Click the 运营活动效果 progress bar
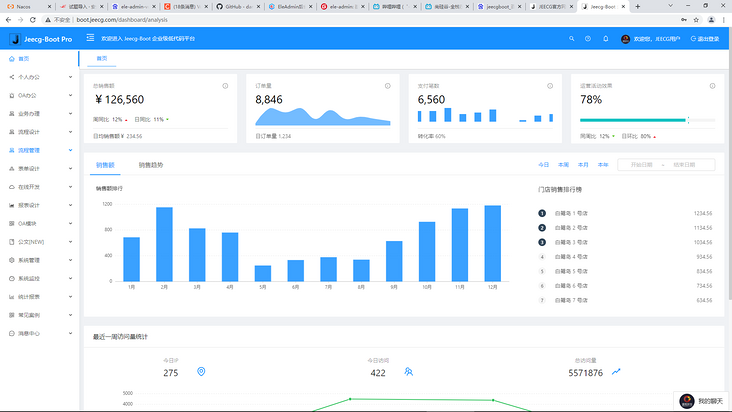Image resolution: width=732 pixels, height=412 pixels. pos(634,120)
